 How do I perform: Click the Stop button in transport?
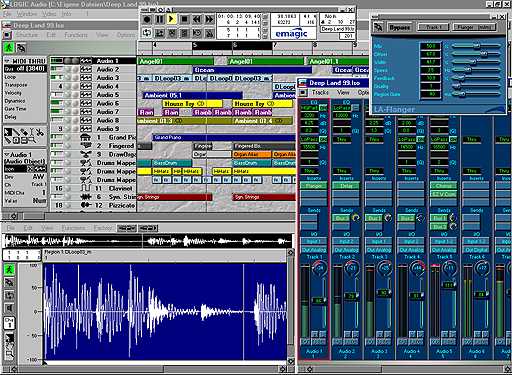click(x=184, y=19)
